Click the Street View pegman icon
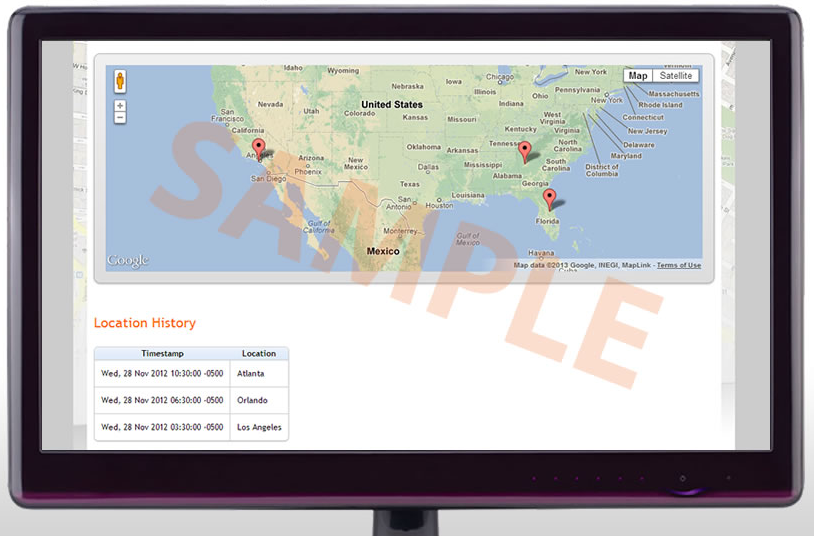 click(x=120, y=81)
